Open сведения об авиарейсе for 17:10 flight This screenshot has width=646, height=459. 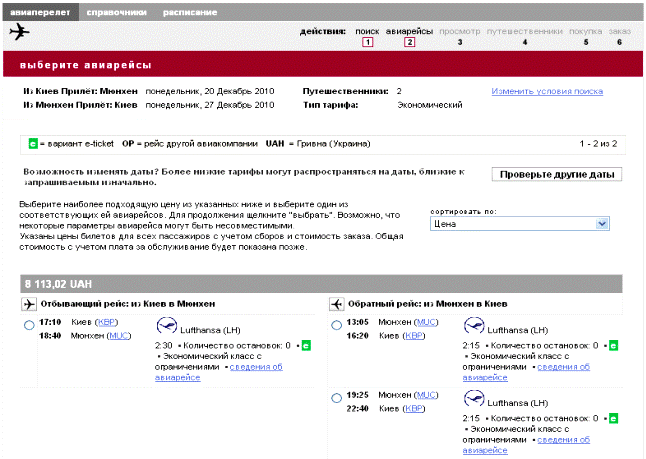(219, 372)
